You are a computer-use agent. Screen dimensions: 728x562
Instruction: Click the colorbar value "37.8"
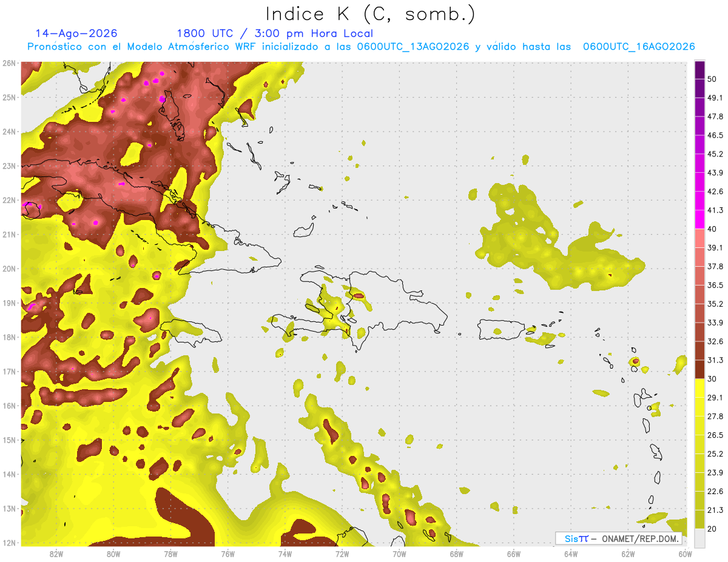[715, 267]
